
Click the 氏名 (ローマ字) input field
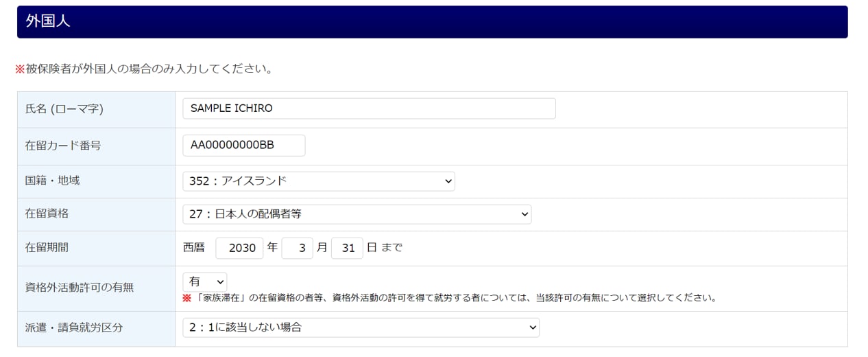point(369,108)
